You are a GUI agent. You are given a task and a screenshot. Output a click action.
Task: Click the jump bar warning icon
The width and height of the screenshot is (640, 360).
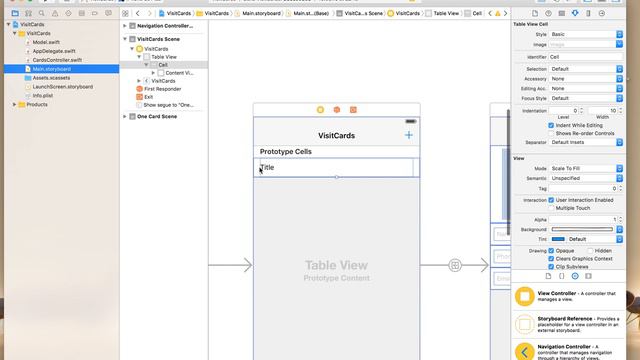[x=498, y=13]
